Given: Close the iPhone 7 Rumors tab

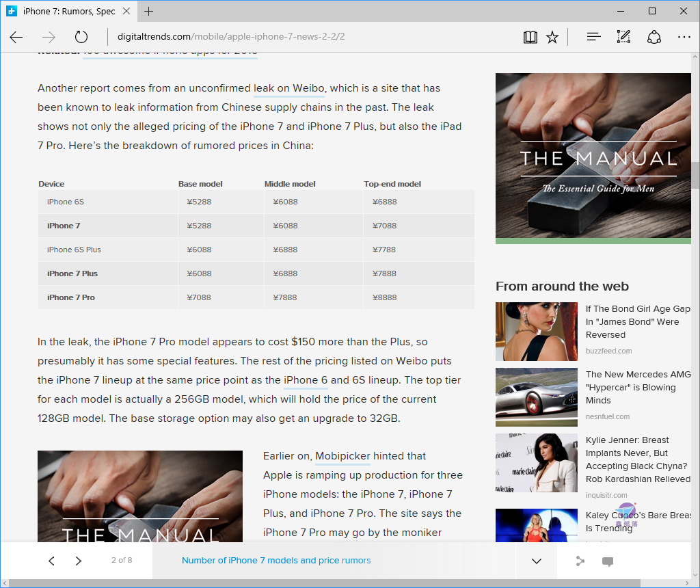Looking at the screenshot, I should (126, 11).
